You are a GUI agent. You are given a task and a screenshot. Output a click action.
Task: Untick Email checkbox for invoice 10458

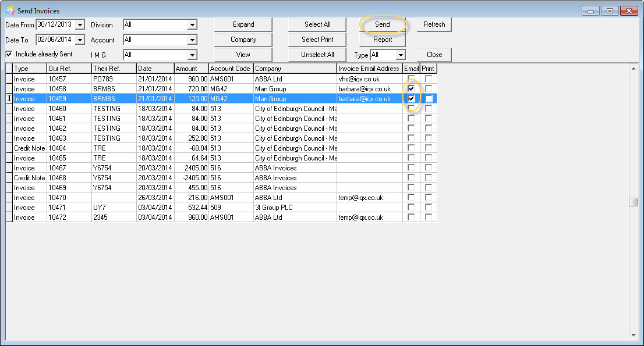pos(411,88)
